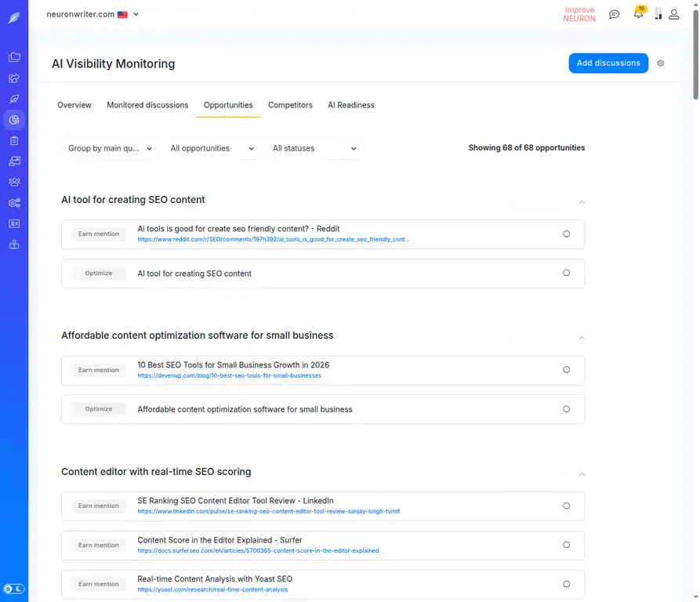Click 'SE Ranking SEO Content Editor Tool Review - LinkedIn'

[235, 501]
